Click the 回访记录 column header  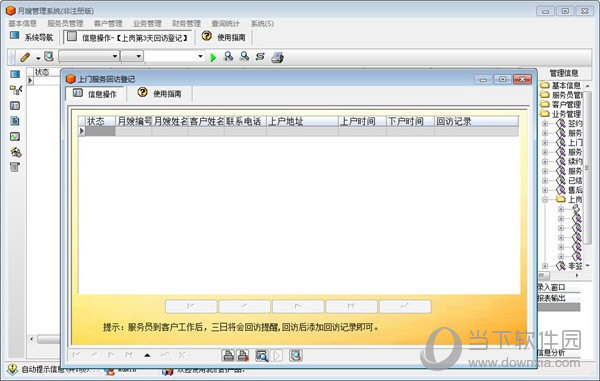click(476, 122)
